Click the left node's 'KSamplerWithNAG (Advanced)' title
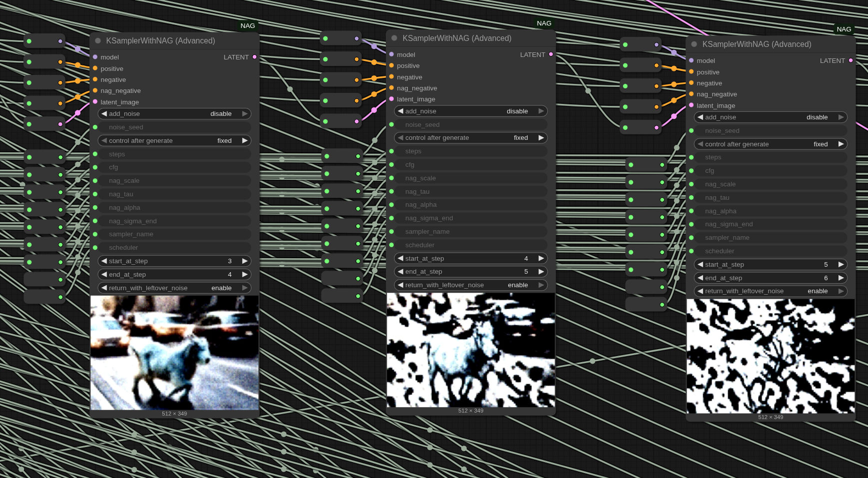Screen dimensions: 868x478 (160, 41)
